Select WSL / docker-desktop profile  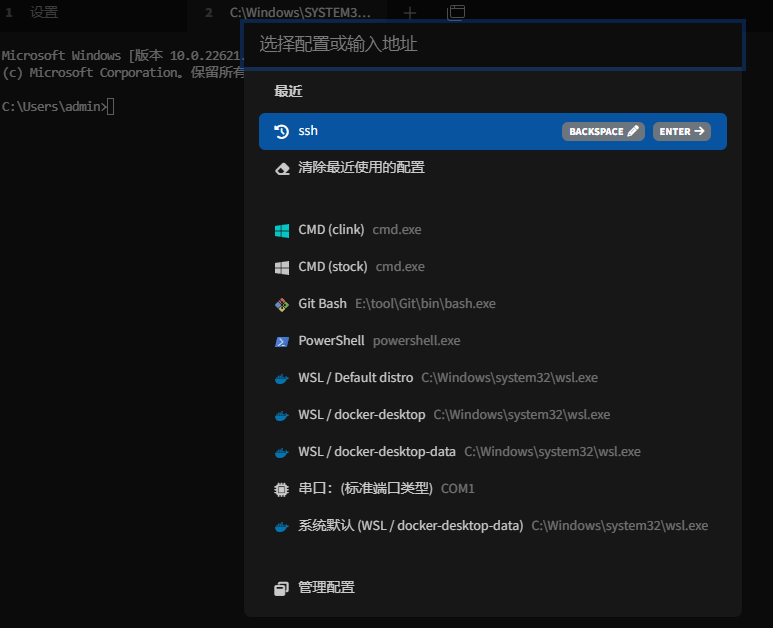tap(361, 415)
